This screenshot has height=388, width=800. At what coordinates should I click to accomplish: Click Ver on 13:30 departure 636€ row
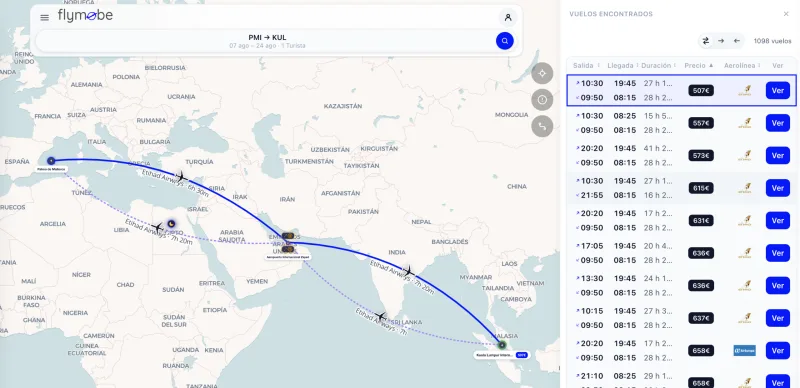(778, 285)
